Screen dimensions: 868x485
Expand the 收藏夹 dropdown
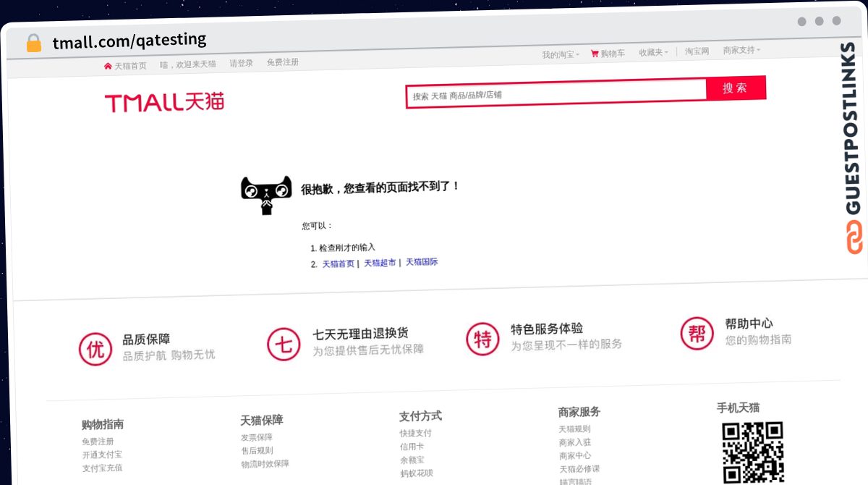click(x=654, y=53)
